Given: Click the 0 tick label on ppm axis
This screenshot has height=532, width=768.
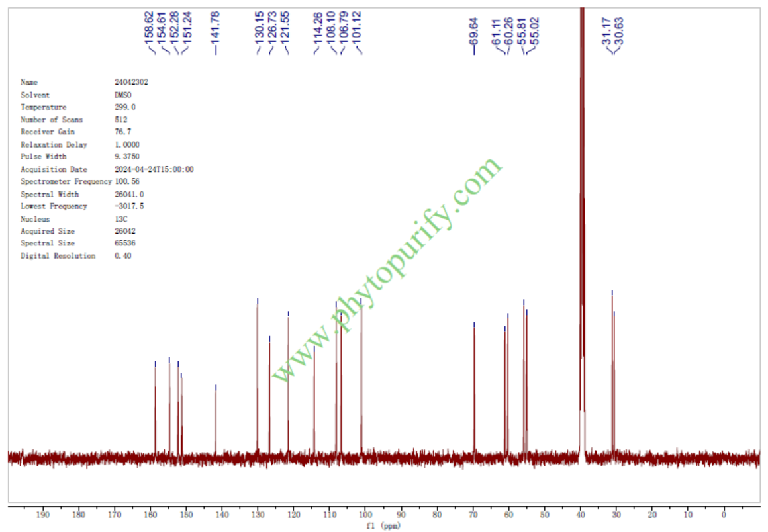Looking at the screenshot, I should [724, 515].
